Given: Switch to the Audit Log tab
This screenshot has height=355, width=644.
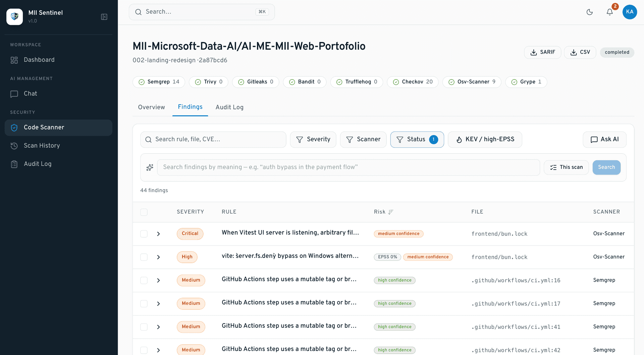Looking at the screenshot, I should pos(229,107).
